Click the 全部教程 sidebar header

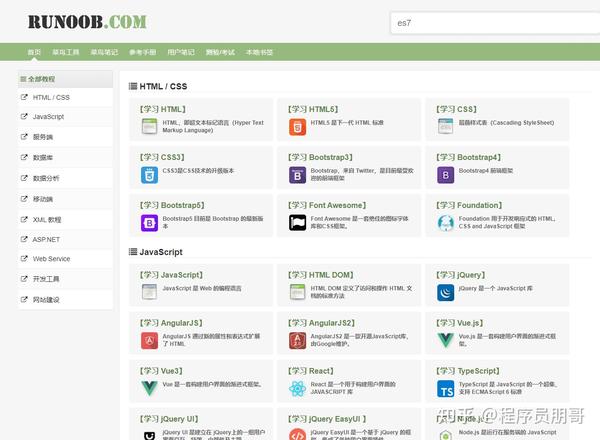tap(65, 79)
